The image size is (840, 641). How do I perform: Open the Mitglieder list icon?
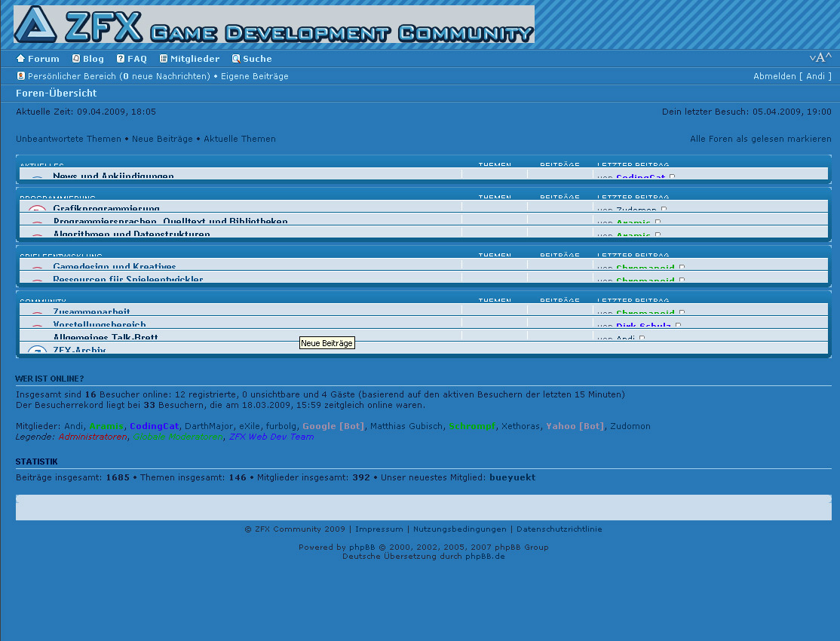(x=164, y=59)
